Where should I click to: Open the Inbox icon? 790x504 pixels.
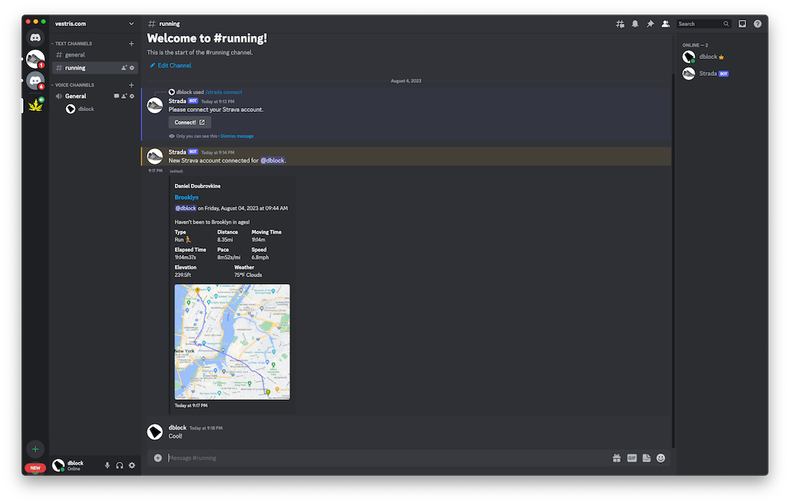742,23
